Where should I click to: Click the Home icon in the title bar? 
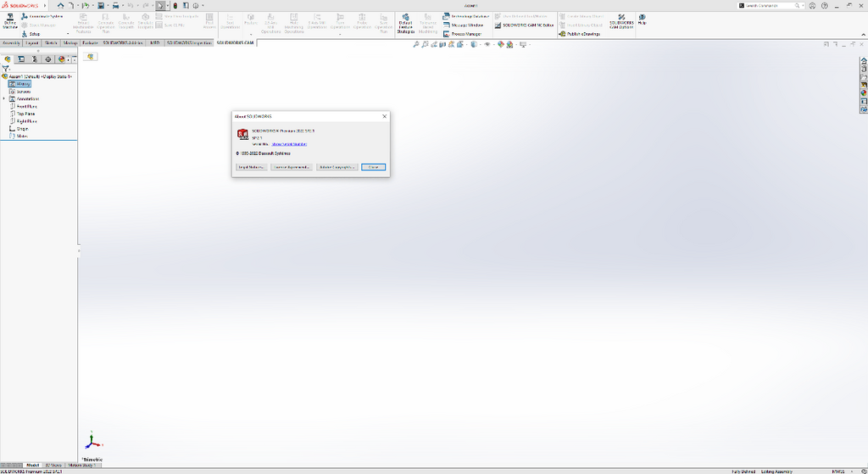point(60,6)
